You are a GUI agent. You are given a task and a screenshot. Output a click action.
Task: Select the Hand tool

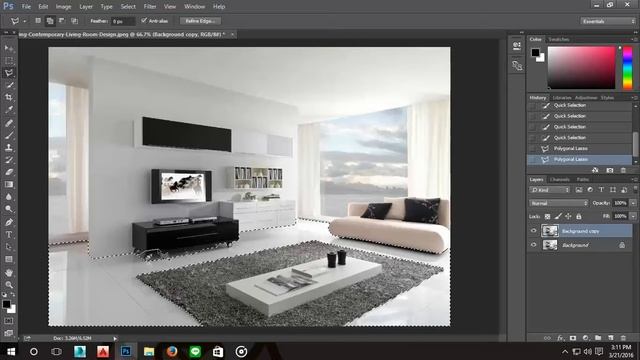pyautogui.click(x=9, y=273)
